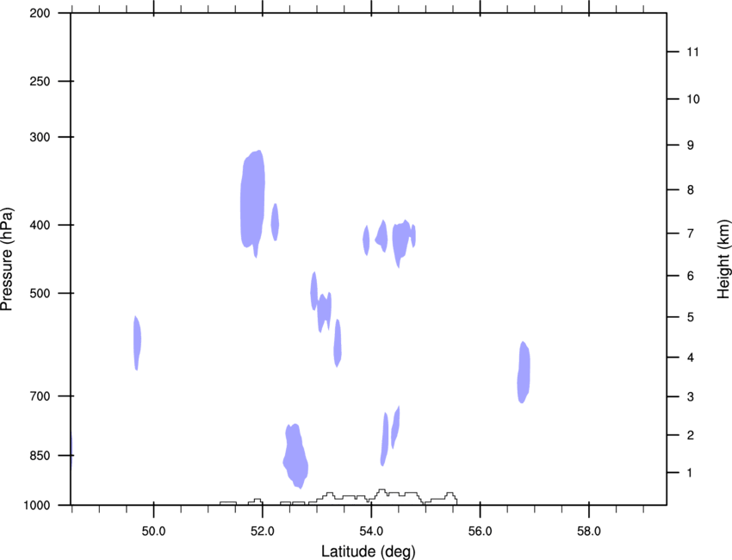
Task: Click the 56.0 latitude tick label
Action: (481, 532)
